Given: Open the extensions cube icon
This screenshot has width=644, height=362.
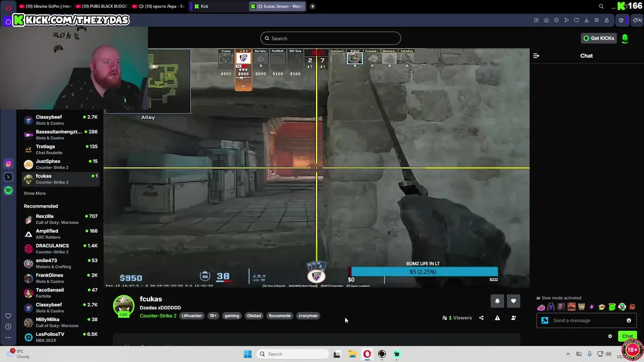Looking at the screenshot, I should point(621,20).
